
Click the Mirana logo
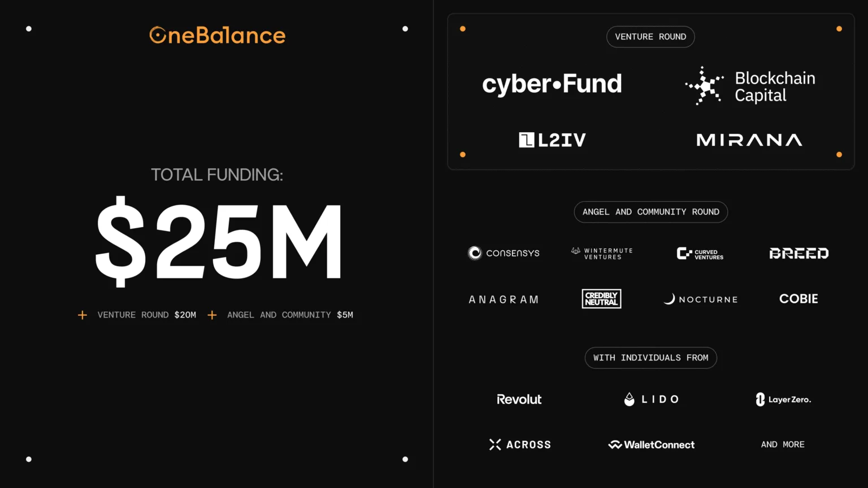point(749,140)
